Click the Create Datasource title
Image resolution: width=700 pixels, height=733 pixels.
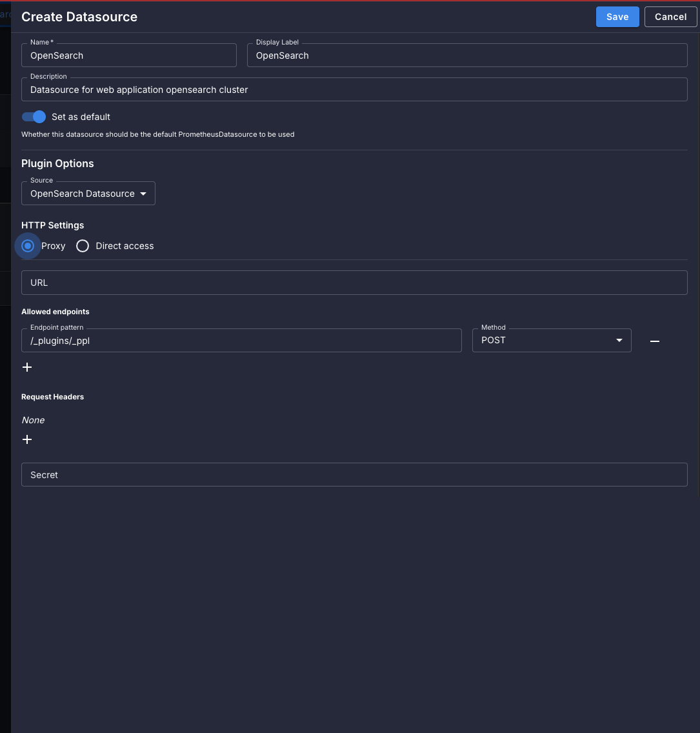(79, 17)
